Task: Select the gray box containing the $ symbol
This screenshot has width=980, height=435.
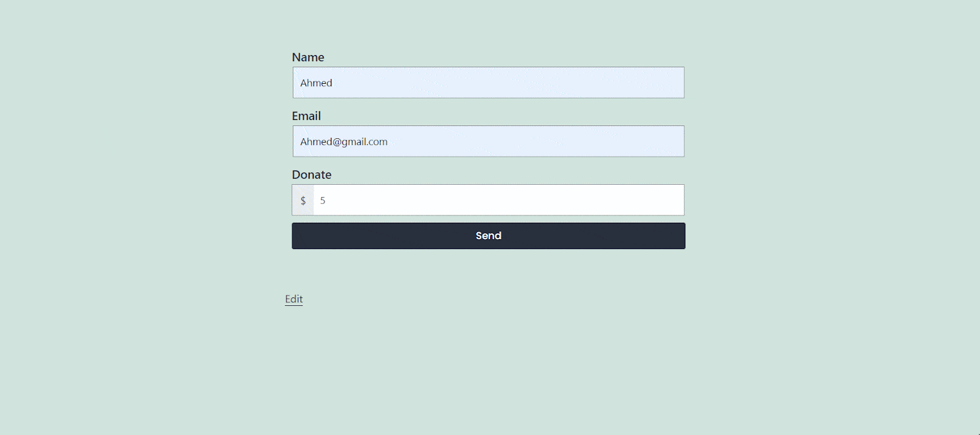Action: 303,200
